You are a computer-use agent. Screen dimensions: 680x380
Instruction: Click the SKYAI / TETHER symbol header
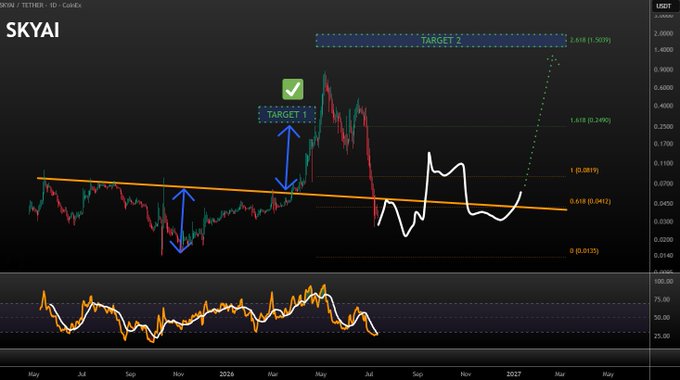41,5
